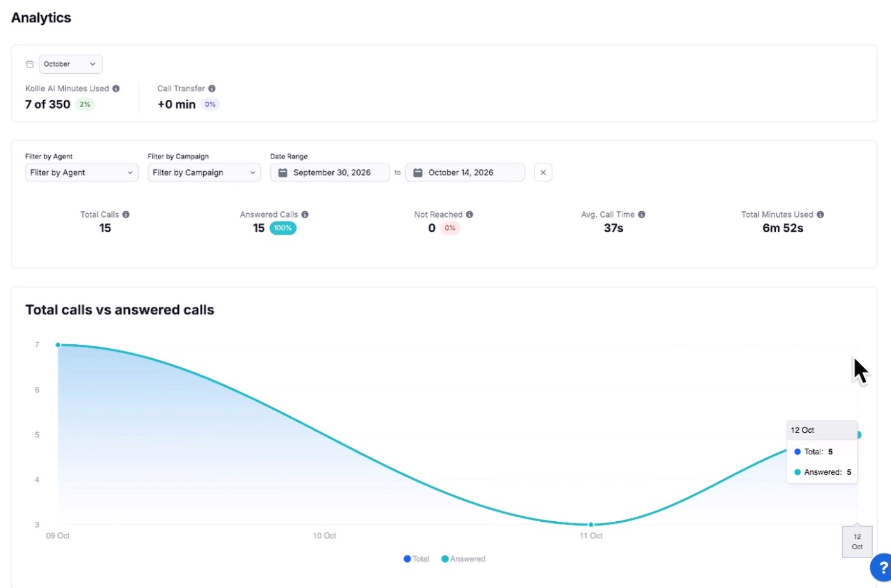This screenshot has width=891, height=588.
Task: Click the 0% badge under Not Reached
Action: 450,228
